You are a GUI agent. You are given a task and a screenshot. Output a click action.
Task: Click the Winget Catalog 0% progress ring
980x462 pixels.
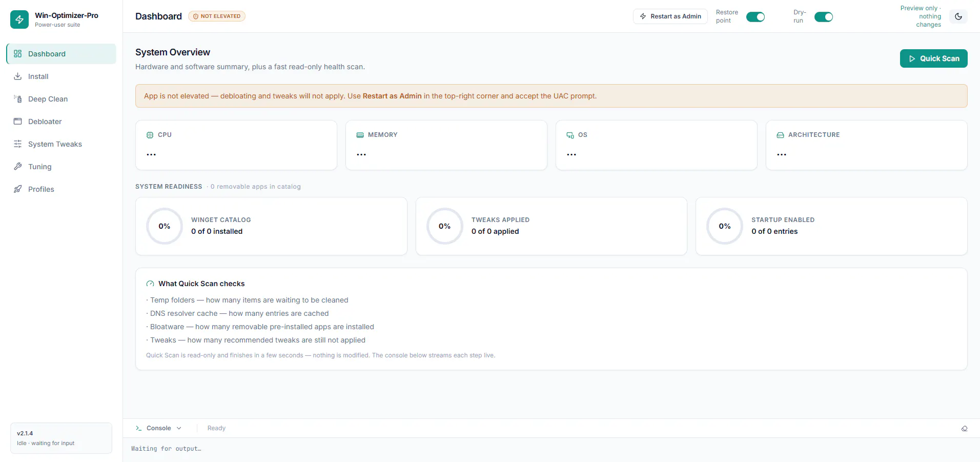(165, 226)
